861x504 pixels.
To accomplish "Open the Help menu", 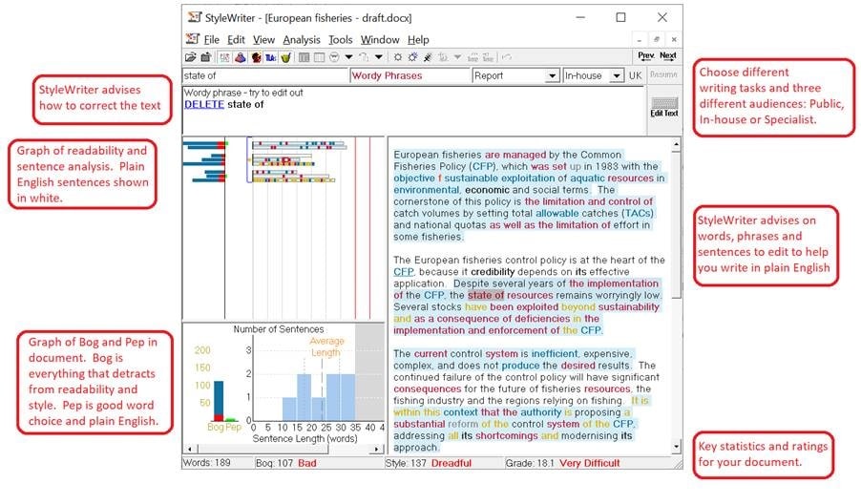I will coord(418,39).
